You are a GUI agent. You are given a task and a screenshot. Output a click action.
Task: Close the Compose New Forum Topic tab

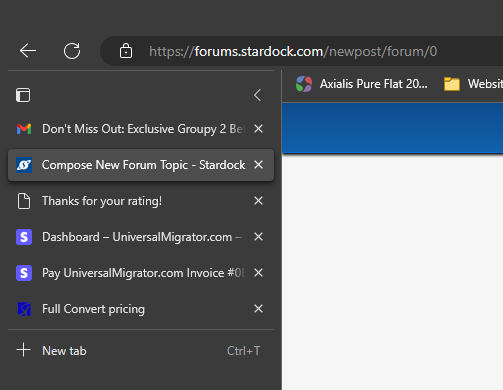[x=259, y=165]
